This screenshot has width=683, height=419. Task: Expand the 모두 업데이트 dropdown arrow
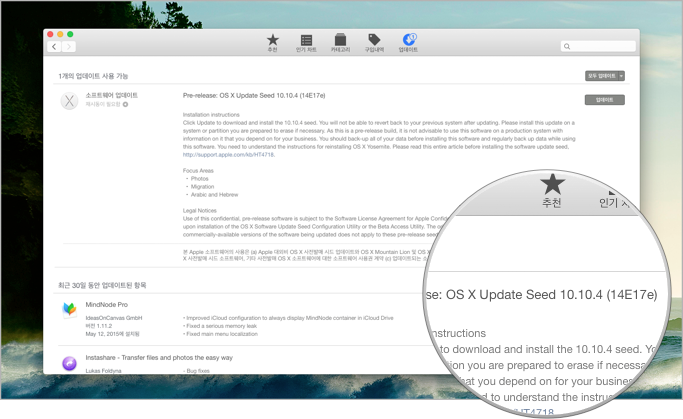click(622, 76)
